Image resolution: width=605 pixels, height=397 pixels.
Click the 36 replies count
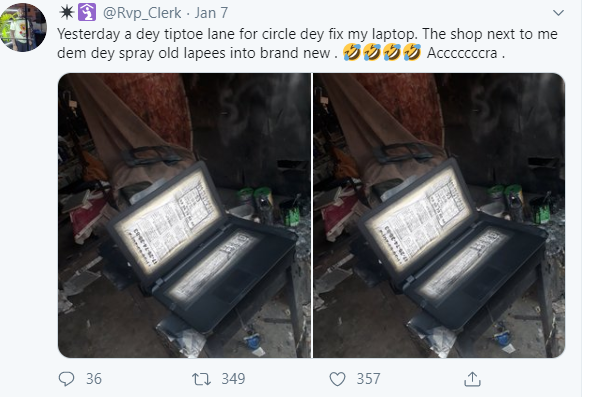(94, 379)
